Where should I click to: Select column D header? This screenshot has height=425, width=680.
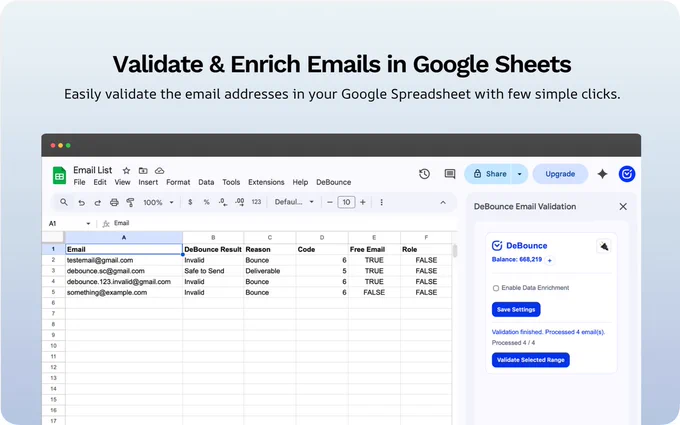pos(322,237)
